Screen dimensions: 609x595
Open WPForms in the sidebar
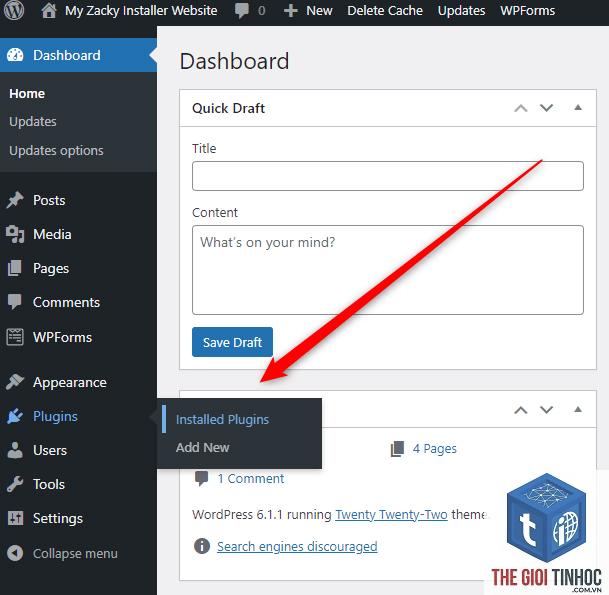pos(62,337)
